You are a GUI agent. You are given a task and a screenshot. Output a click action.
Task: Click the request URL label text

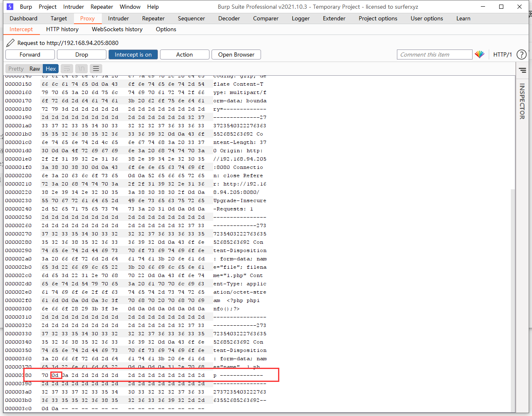pyautogui.click(x=68, y=43)
